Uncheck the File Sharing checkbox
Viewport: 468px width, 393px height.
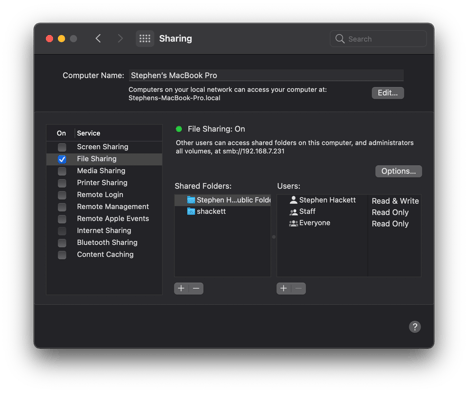click(62, 159)
